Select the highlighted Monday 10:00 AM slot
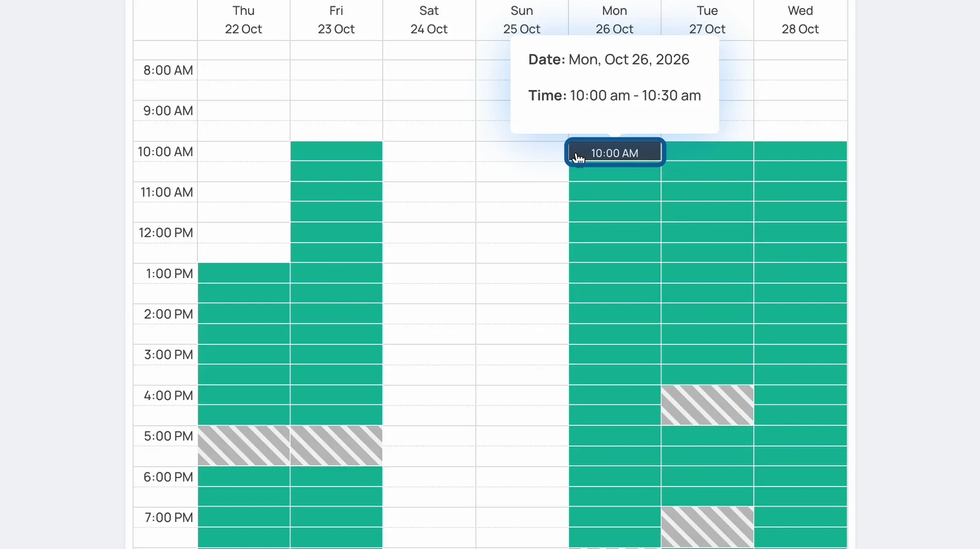The height and width of the screenshot is (549, 980). [x=615, y=151]
